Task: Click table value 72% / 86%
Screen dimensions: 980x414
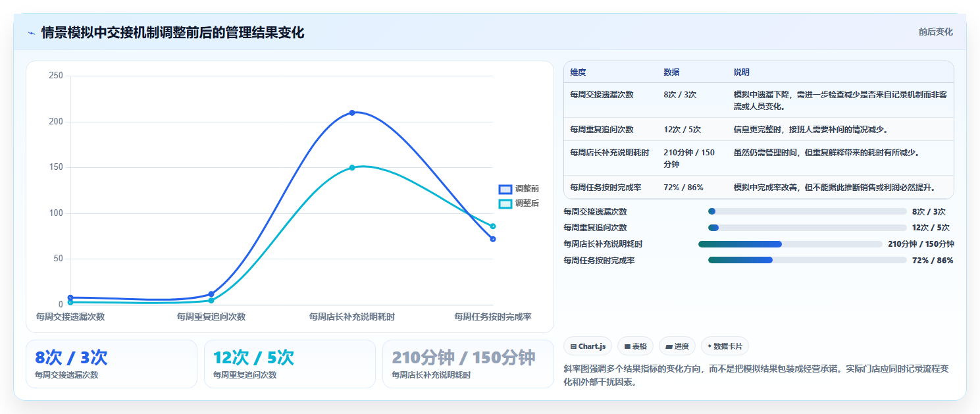Action: (x=683, y=188)
